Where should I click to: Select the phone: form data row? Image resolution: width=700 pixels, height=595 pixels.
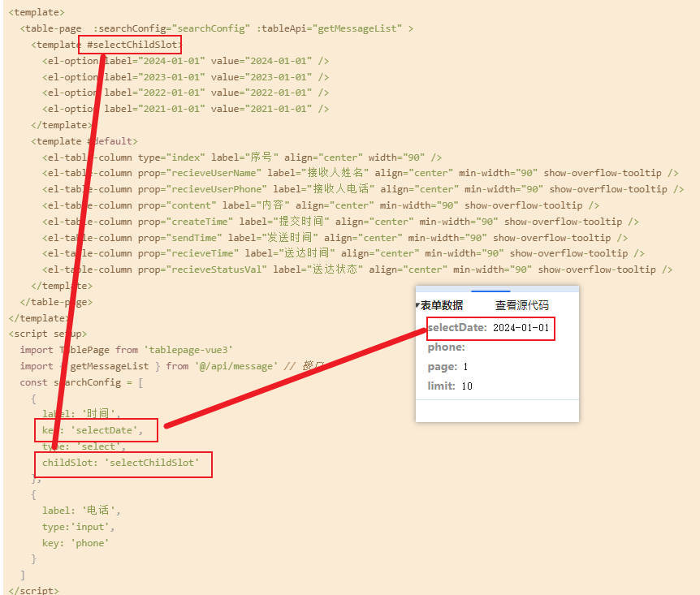[446, 347]
